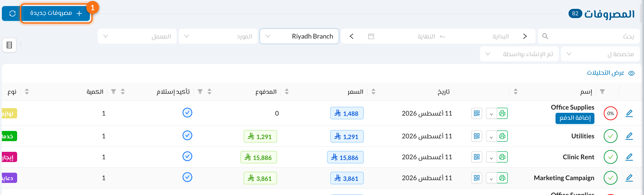Print the Office Supplies expense
The width and height of the screenshot is (644, 195).
click(x=502, y=114)
